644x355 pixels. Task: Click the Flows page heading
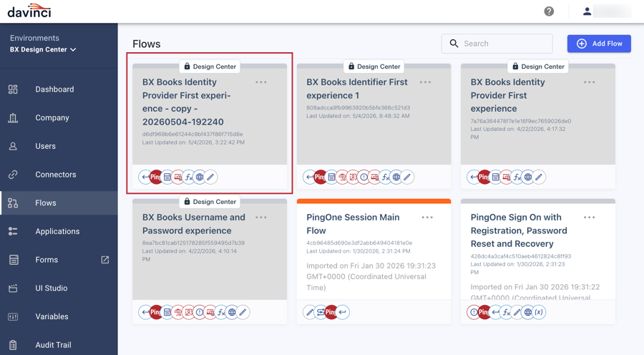coord(146,44)
